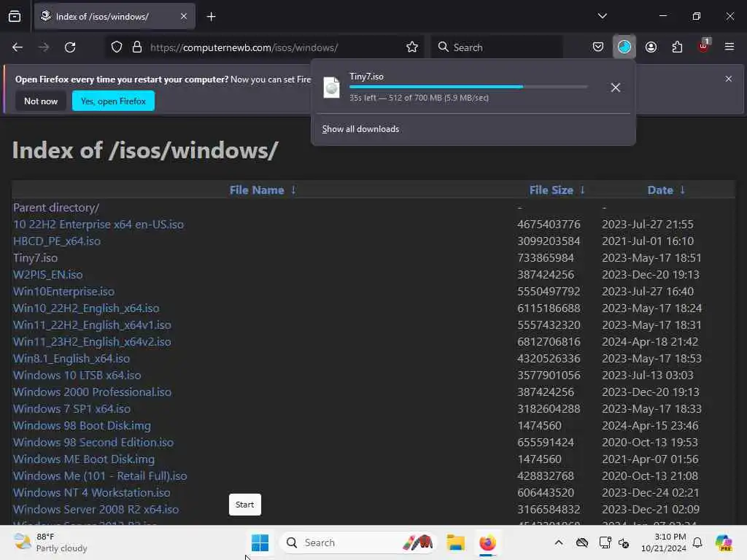
Task: Download 10 22H2 Enterprise x64 en-US.iso
Action: coord(98,225)
